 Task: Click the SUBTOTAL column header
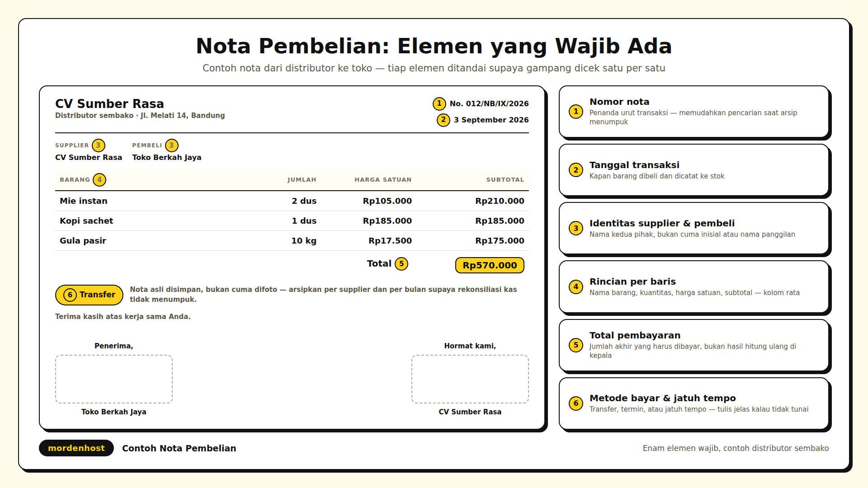click(x=505, y=180)
